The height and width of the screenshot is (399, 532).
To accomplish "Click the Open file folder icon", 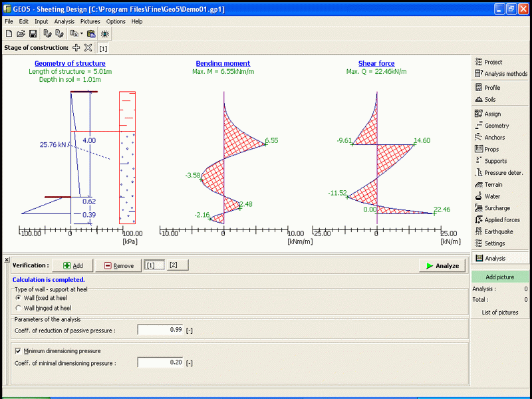I will [21, 33].
